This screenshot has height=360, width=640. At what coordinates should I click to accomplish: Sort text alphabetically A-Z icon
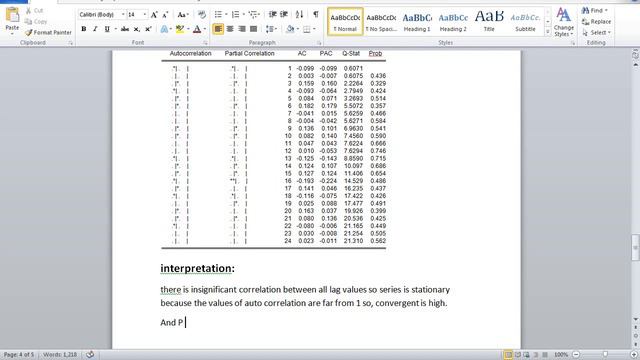[x=299, y=15]
